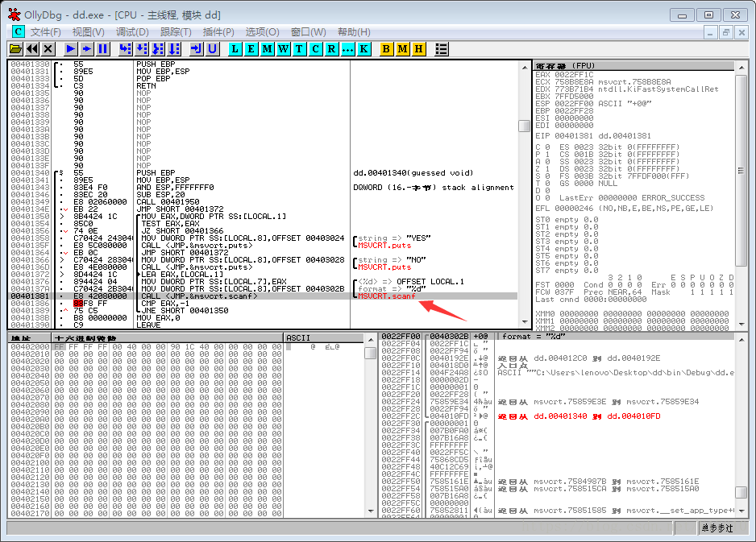
Task: Open the 视图(V) menu
Action: tap(88, 31)
